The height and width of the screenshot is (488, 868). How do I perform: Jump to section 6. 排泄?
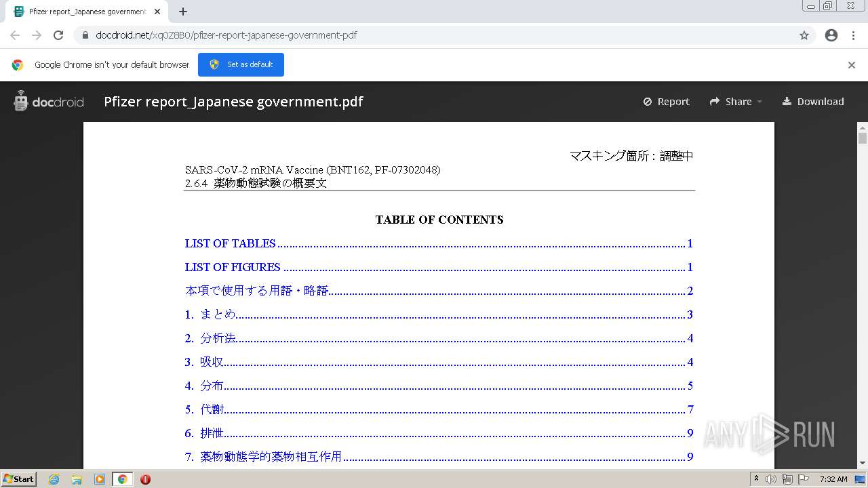pos(439,433)
